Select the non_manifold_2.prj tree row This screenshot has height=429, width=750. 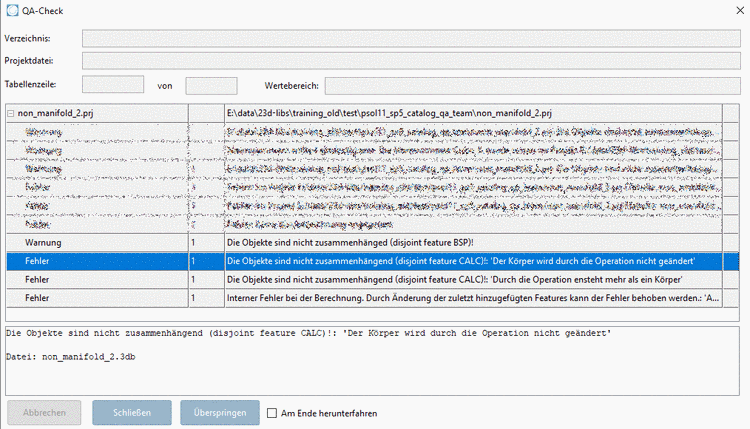point(372,113)
